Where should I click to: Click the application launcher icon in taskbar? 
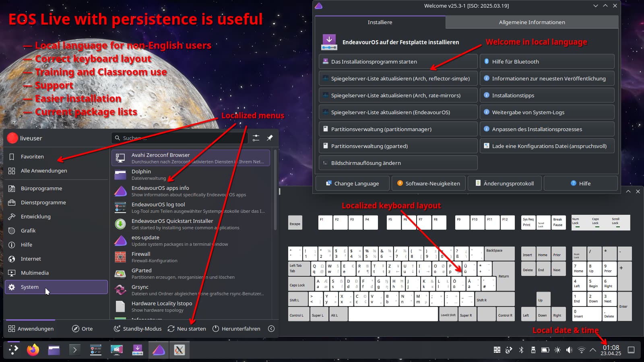[x=13, y=350]
